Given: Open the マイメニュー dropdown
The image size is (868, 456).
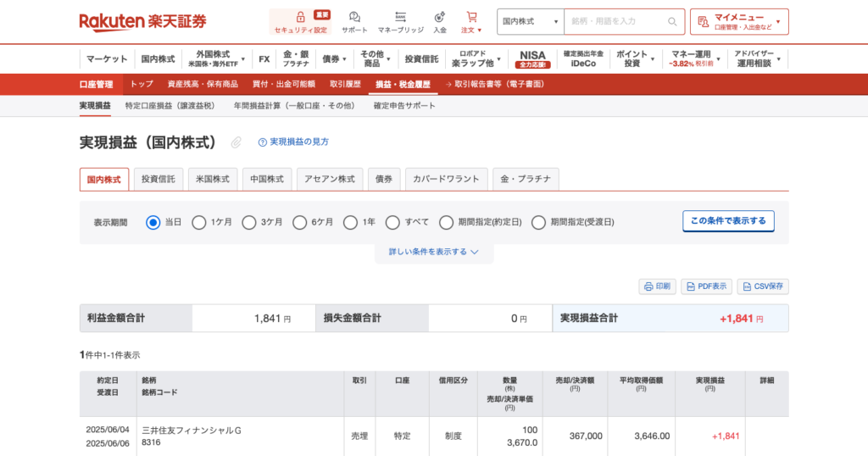Looking at the screenshot, I should point(739,21).
